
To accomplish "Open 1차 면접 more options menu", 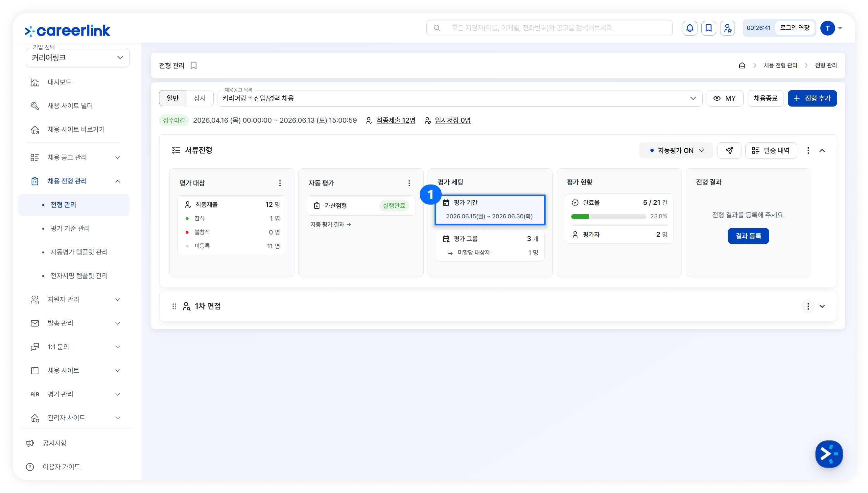I will [x=808, y=306].
